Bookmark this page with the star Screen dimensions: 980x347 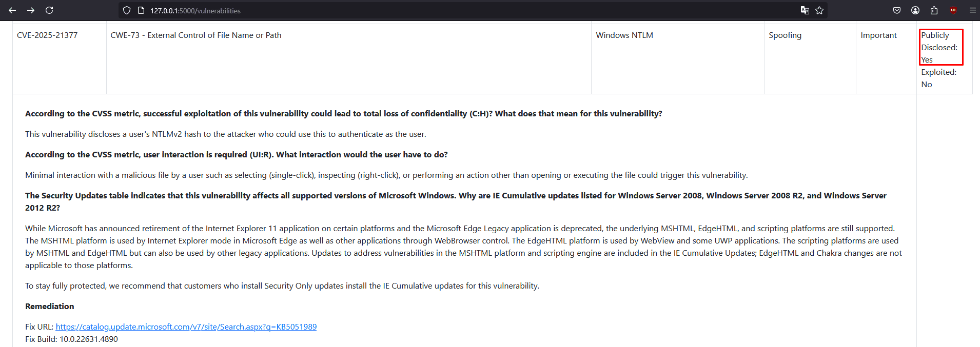click(x=819, y=10)
